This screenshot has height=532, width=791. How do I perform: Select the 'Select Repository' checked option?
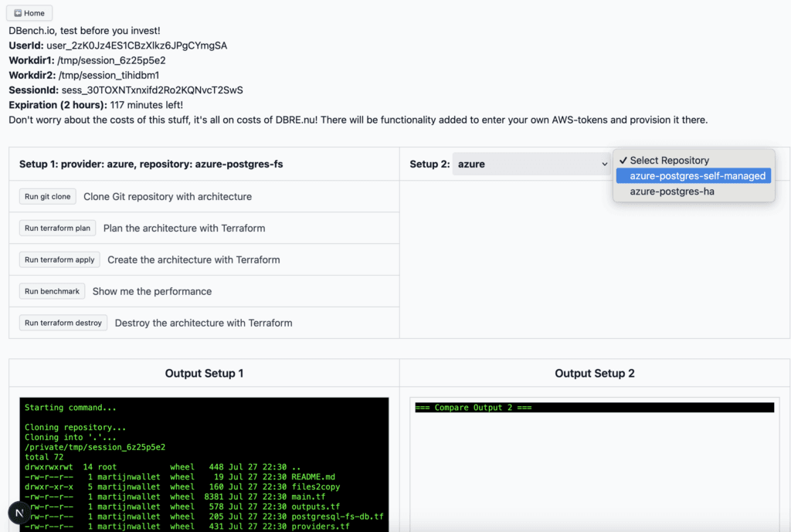click(694, 161)
